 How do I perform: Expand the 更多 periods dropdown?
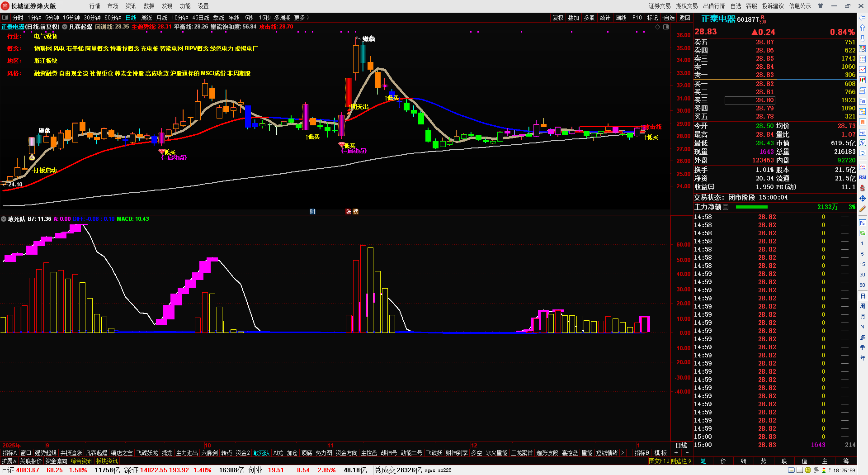tap(302, 18)
